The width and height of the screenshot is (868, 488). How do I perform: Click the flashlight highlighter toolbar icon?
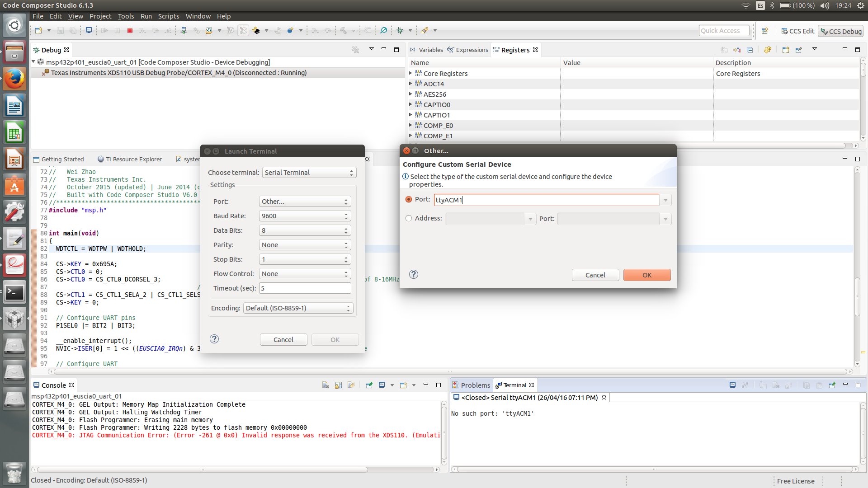[425, 31]
